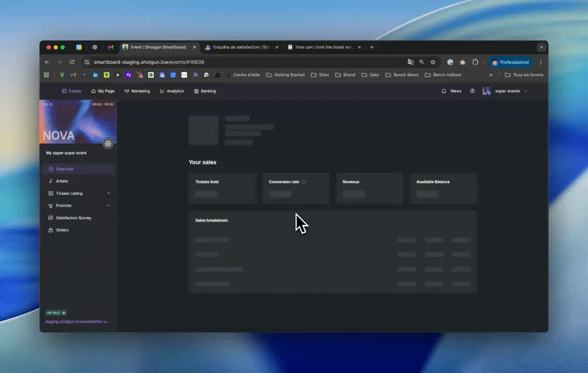The height and width of the screenshot is (373, 588).
Task: Switch to the Enquête de satisfaction tab
Action: pos(241,47)
